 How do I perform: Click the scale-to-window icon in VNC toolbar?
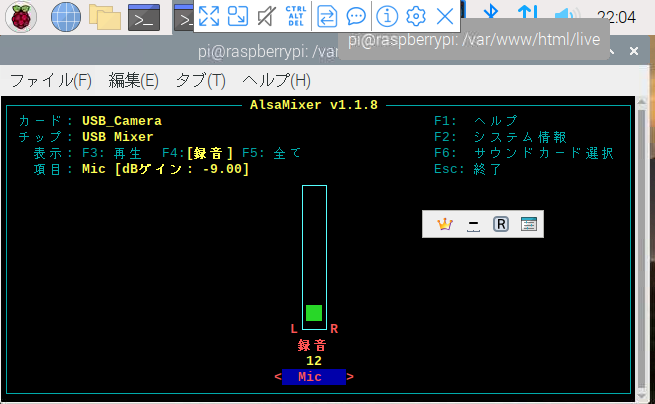238,16
